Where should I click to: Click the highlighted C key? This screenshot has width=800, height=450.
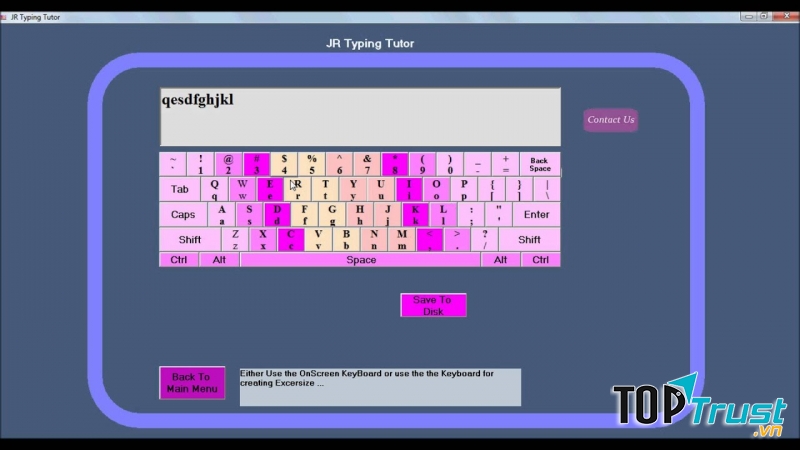[x=291, y=240]
